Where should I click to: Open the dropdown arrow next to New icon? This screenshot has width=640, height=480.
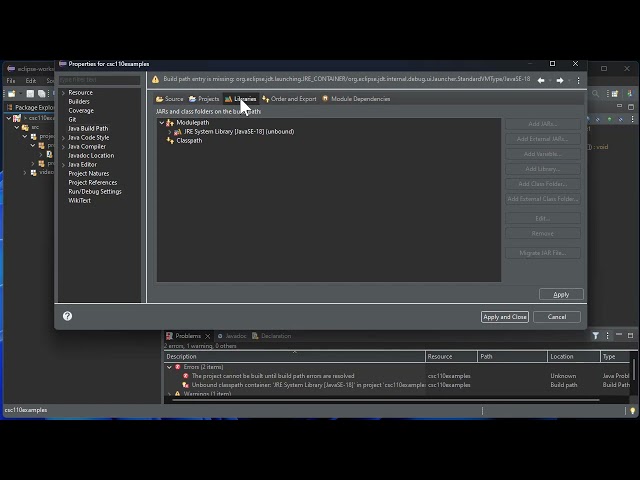(x=20, y=94)
